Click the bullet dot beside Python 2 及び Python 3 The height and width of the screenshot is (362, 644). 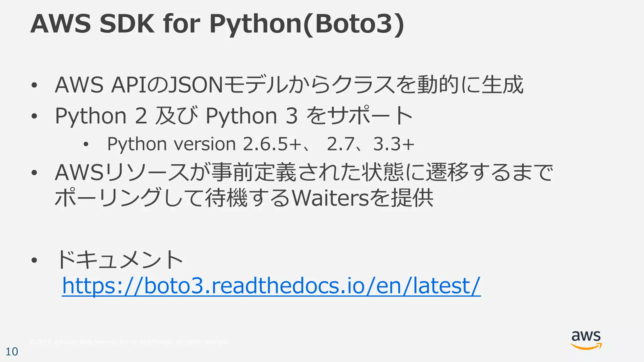click(x=34, y=116)
